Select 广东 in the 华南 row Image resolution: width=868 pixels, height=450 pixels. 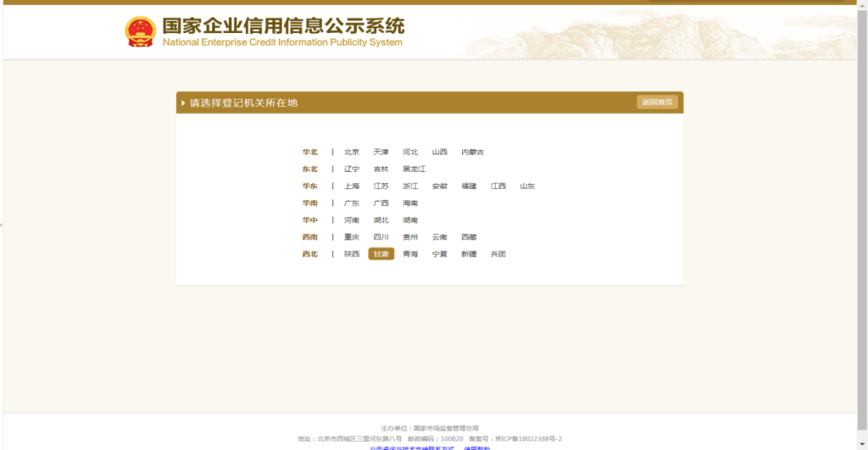coord(352,203)
